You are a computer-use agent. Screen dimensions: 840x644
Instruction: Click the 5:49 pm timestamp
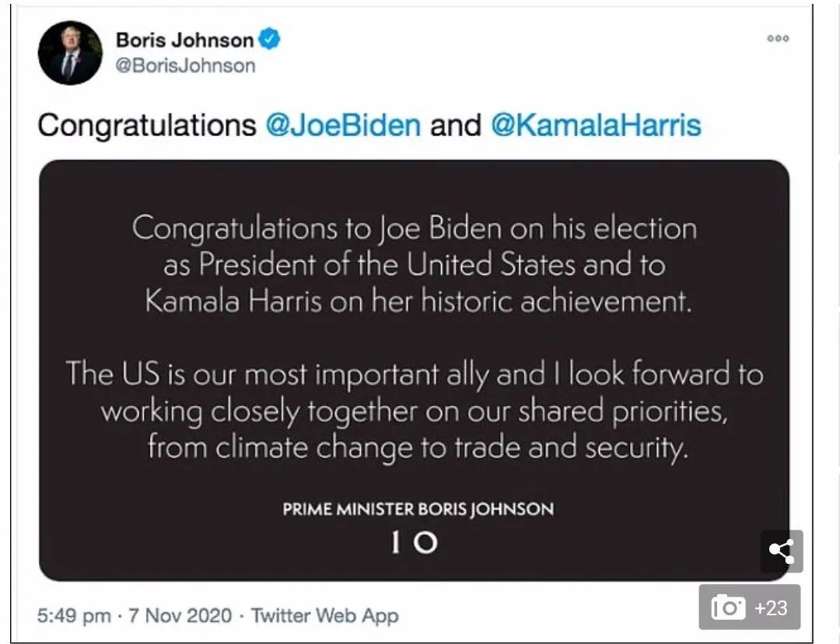coord(74,616)
